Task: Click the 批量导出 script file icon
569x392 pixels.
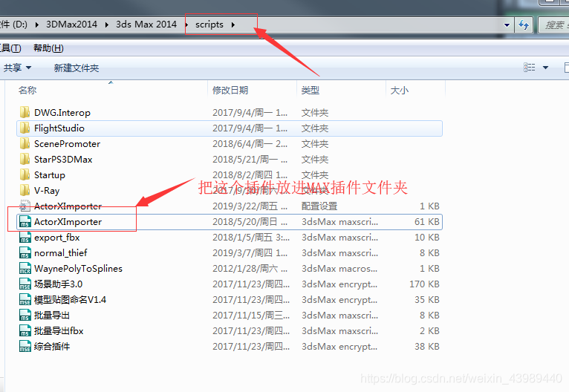Action: 25,315
